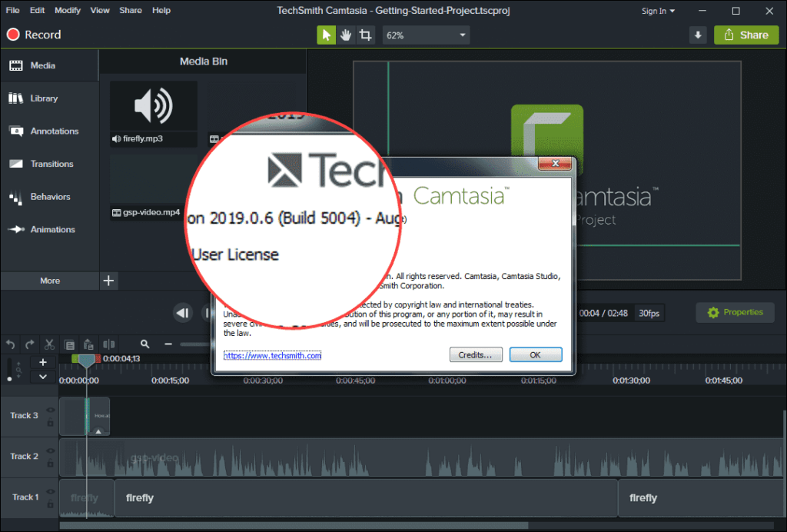The image size is (787, 532).
Task: Expand the track options chevron dropdown
Action: point(43,377)
